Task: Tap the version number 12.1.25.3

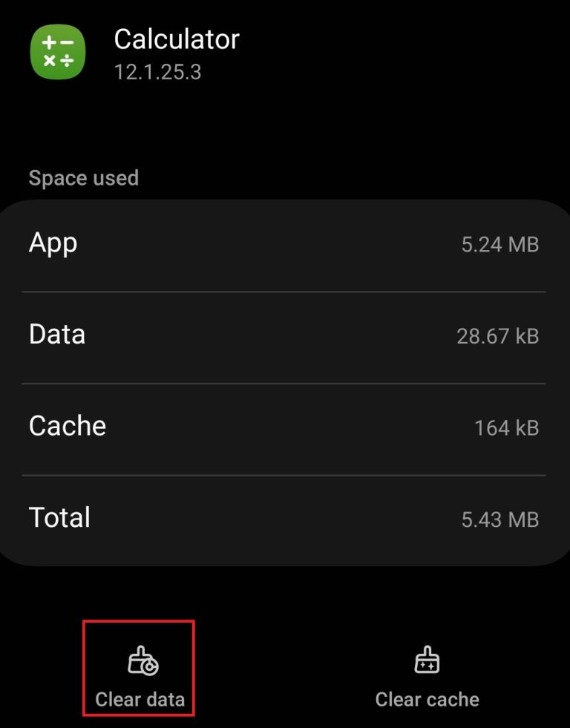Action: click(x=159, y=72)
